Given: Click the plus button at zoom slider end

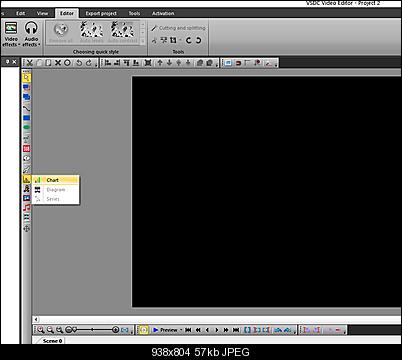Looking at the screenshot, I should pos(116,330).
